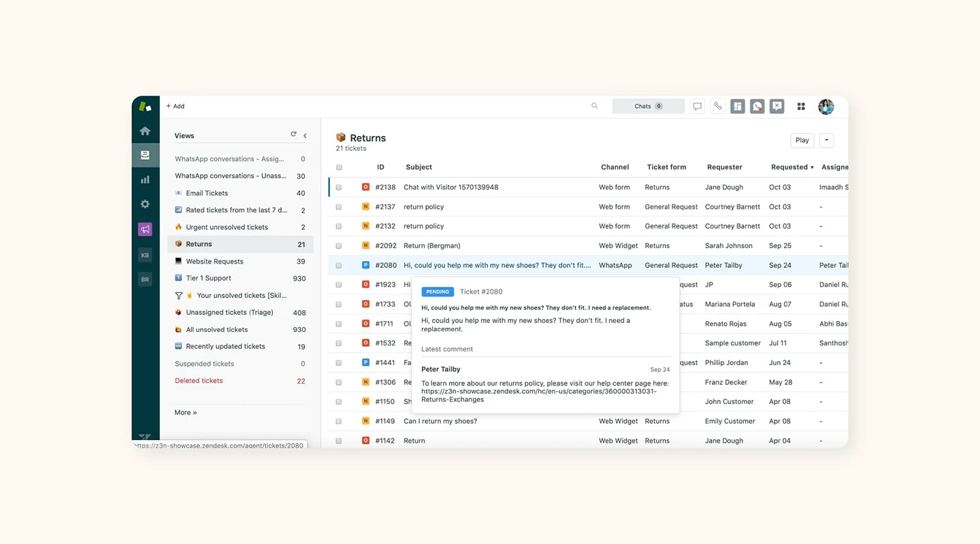Select the Recently updated tickets view
The height and width of the screenshot is (544, 980).
[x=240, y=346]
